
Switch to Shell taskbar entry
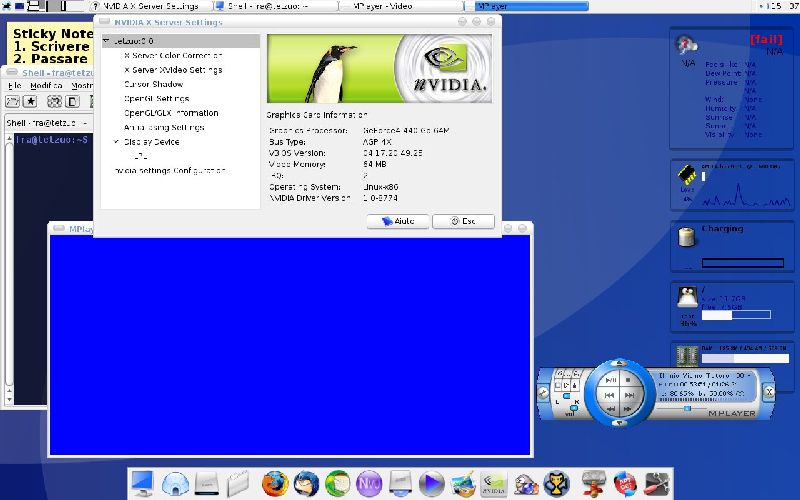coord(276,6)
